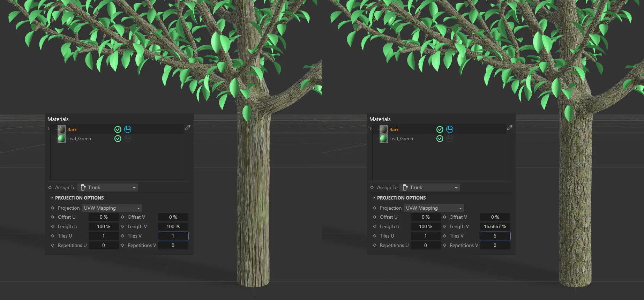This screenshot has height=300, width=644.
Task: Expand the arrow beside Bark in left panel
Action: pos(48,129)
